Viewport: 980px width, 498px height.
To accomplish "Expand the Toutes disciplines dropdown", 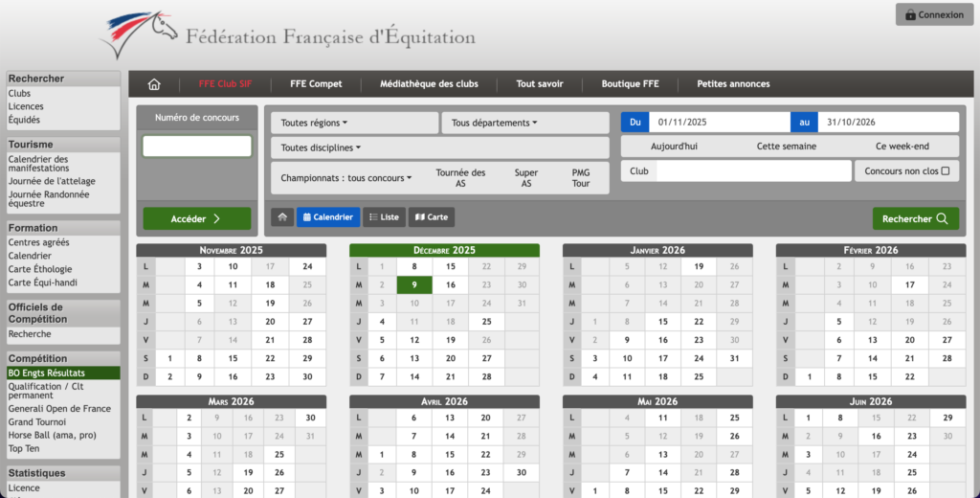I will (321, 147).
